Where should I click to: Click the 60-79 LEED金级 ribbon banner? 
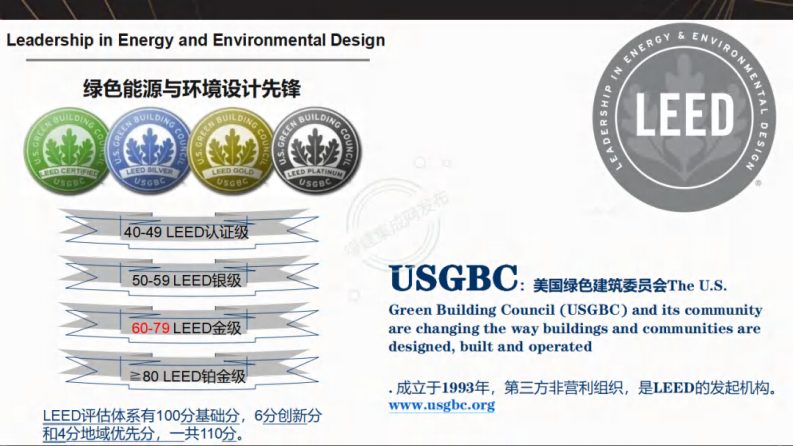188,324
